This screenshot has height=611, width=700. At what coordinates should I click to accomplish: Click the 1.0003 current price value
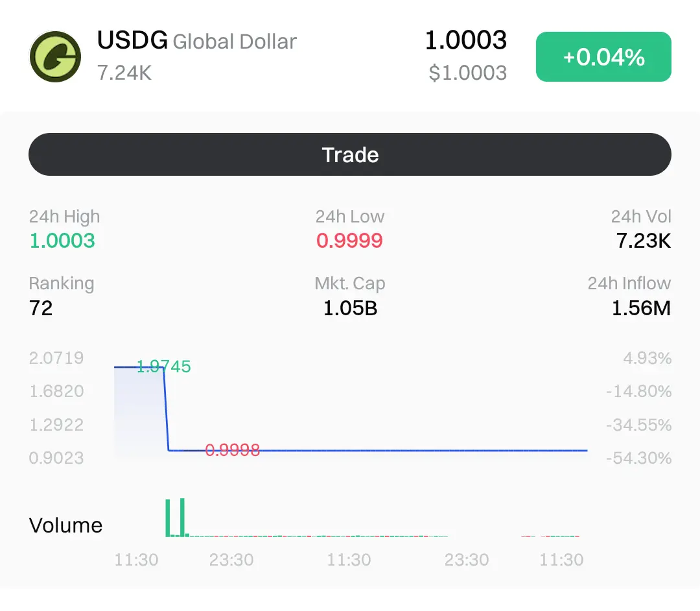tap(465, 40)
